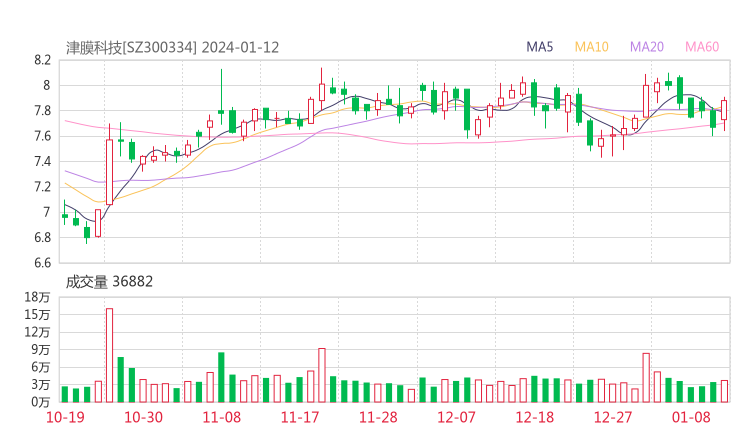740x440 pixels.
Task: Click the 7.6 price axis label
Action: [x=42, y=136]
